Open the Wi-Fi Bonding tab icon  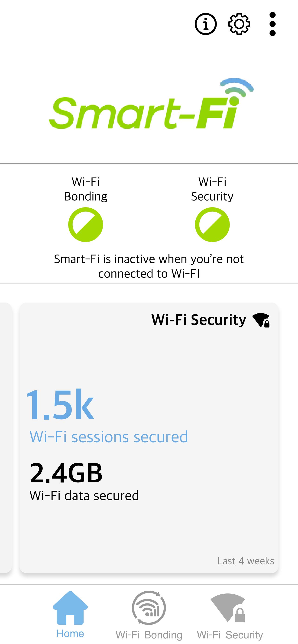tap(149, 608)
